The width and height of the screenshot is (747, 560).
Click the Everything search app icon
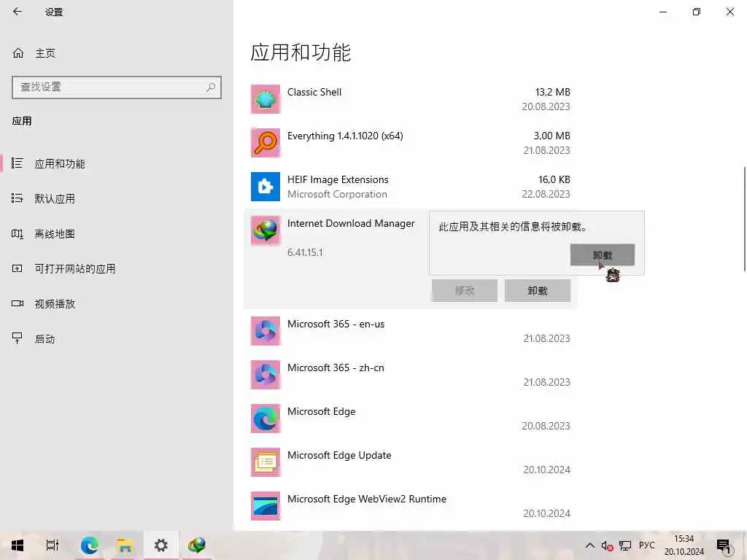coord(266,143)
